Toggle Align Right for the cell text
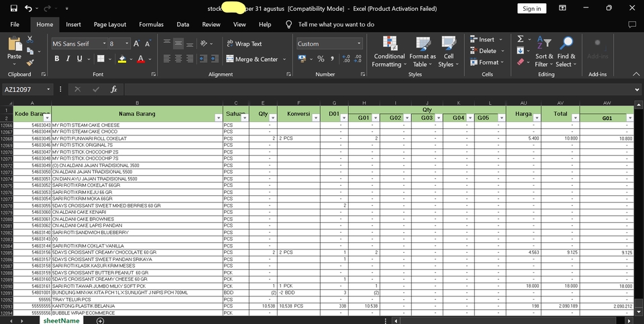This screenshot has width=644, height=324. coord(190,59)
